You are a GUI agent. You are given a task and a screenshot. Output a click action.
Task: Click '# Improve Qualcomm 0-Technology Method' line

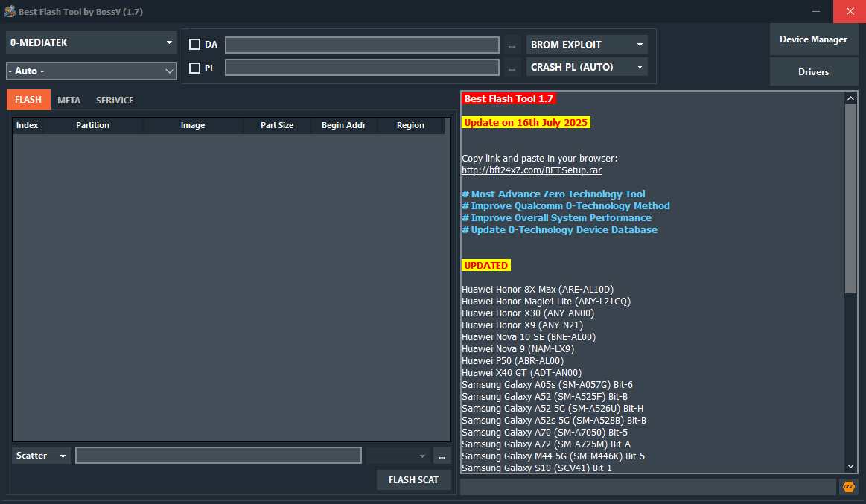point(566,206)
